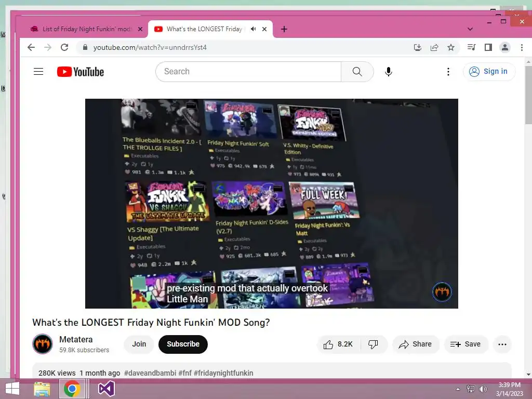Subscribe to the Metatera channel
This screenshot has height=399, width=532.
[x=183, y=344]
